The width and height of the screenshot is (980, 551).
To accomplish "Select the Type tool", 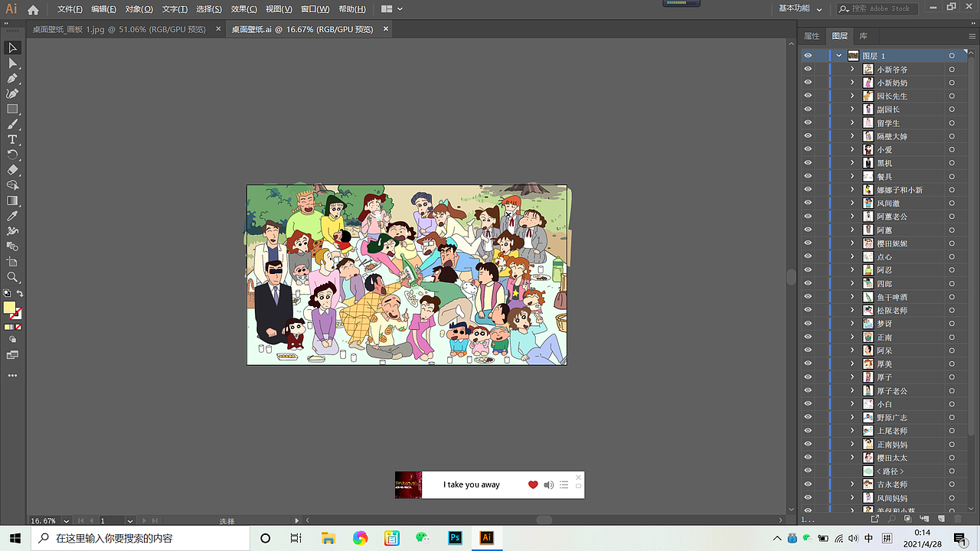I will [x=12, y=139].
